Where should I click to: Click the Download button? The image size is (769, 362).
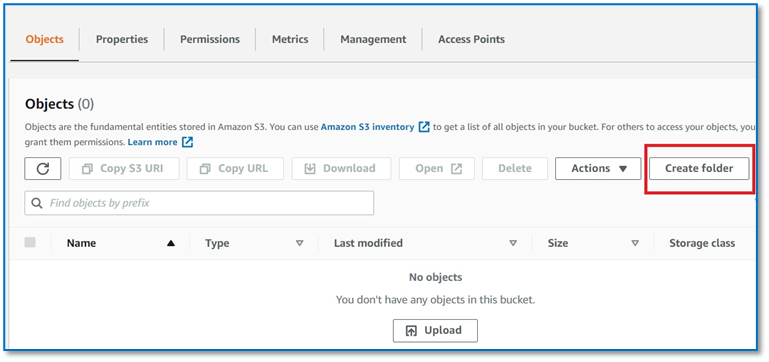tap(341, 168)
